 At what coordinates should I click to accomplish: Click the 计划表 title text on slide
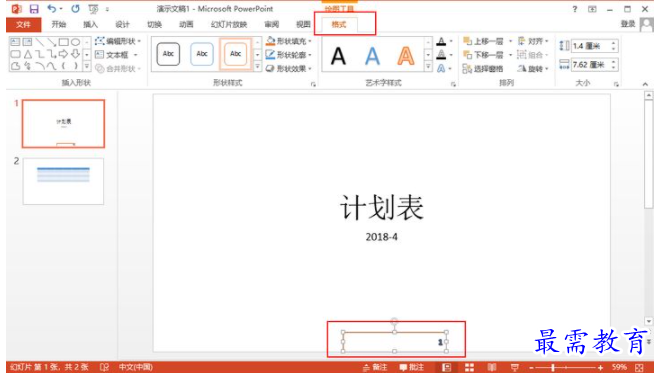click(382, 207)
